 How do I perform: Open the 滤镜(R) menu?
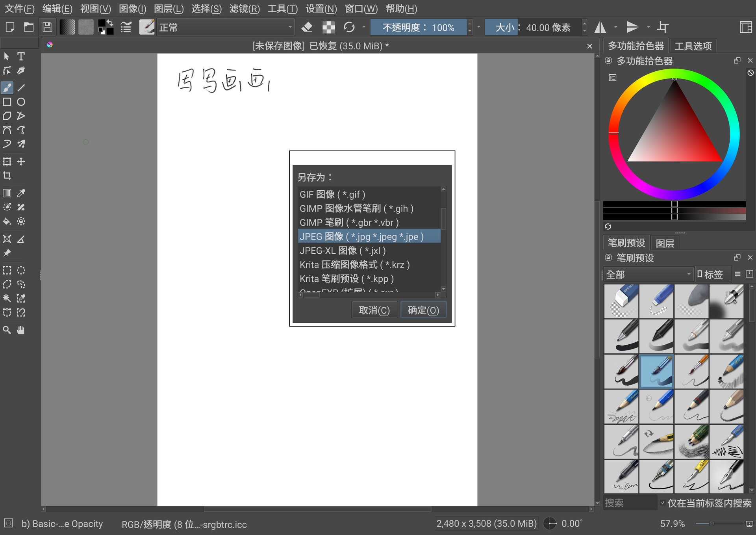(x=245, y=9)
